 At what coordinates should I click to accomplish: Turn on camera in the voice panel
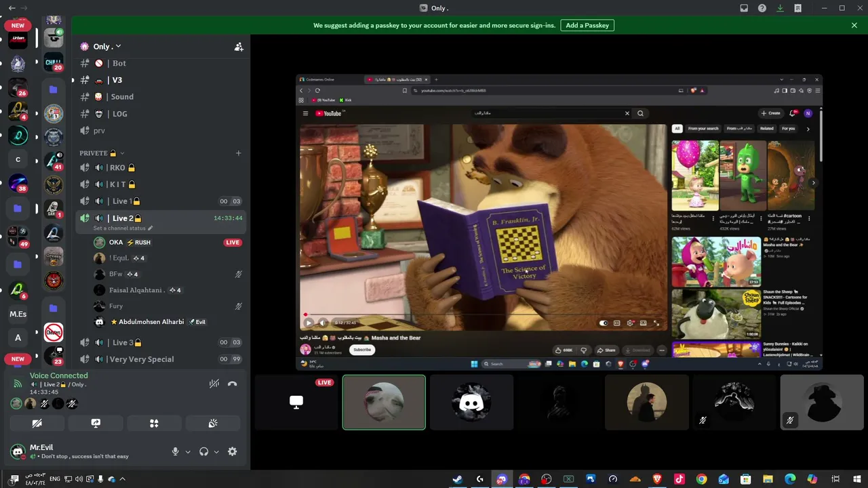(37, 423)
